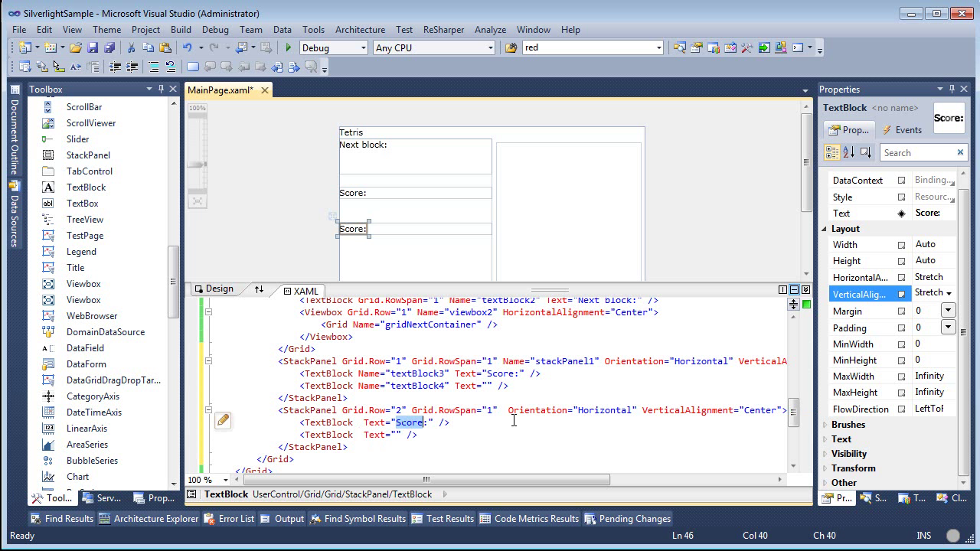Screen dimensions: 980x551
Task: Click the property marker next to Width
Action: point(901,245)
